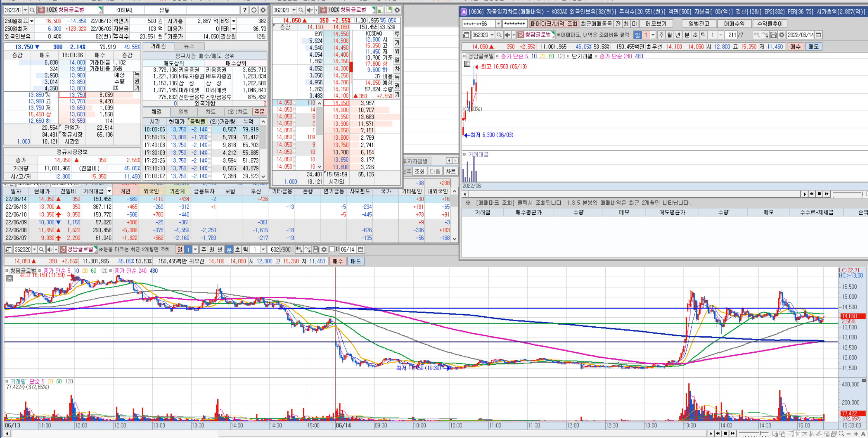
Task: Toggle 잔 button in daily chart window
Action: 618,24
